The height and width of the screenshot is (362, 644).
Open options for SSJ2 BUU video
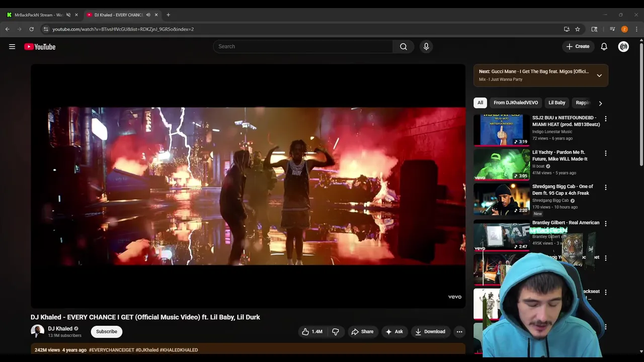click(605, 119)
